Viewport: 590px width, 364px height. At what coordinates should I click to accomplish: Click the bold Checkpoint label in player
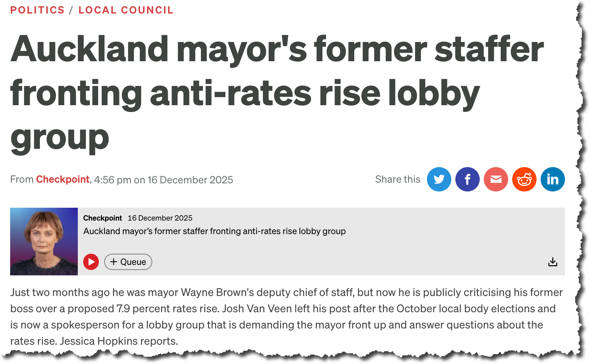(103, 218)
